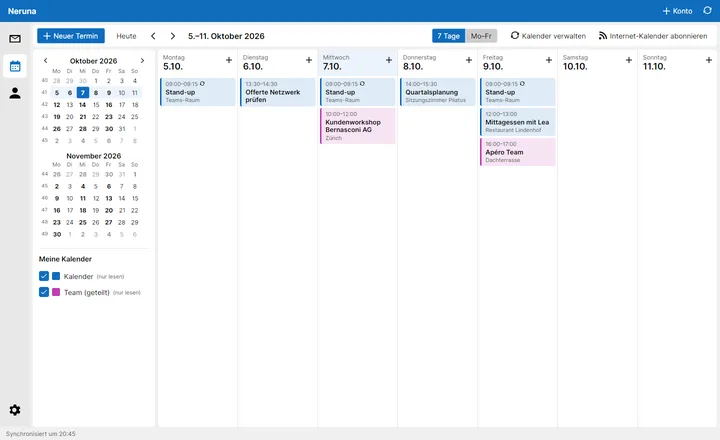The image size is (720, 440).
Task: Open Mittagessen mit Lea event
Action: click(x=518, y=122)
